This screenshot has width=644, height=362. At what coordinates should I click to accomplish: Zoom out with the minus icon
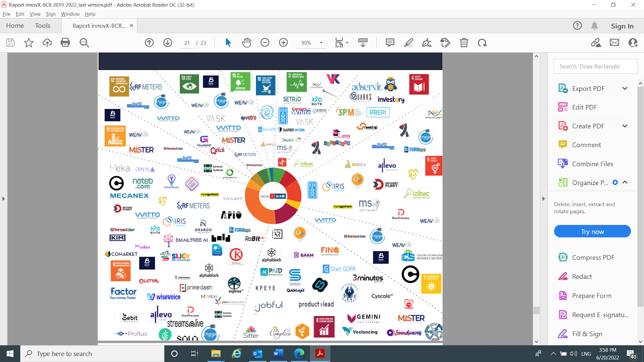(265, 43)
